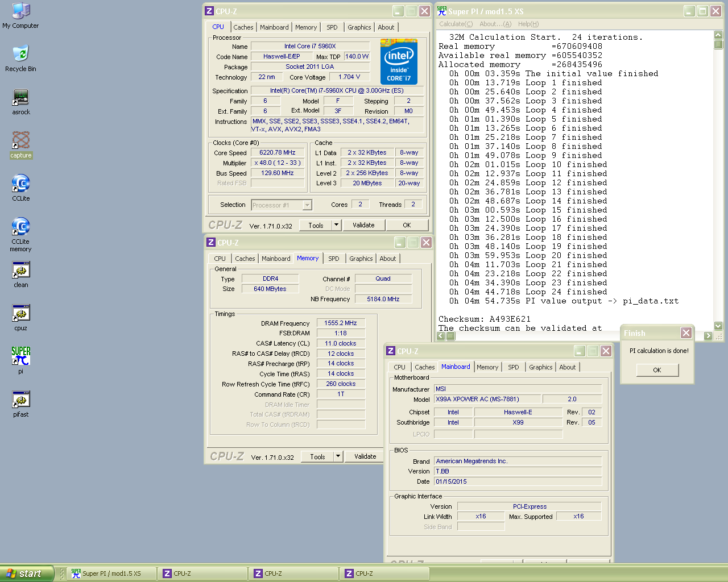
Task: Select the clean desktop shortcut
Action: click(x=21, y=275)
